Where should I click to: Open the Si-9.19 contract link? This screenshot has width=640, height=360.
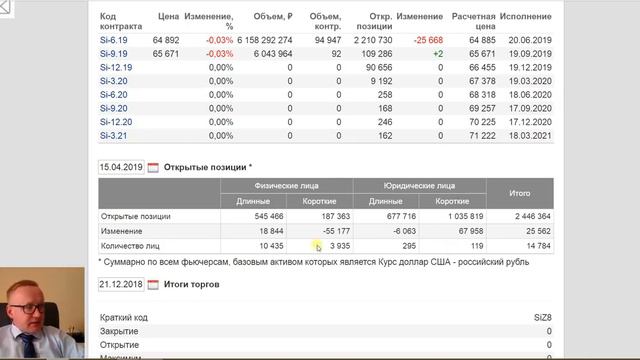[113, 54]
